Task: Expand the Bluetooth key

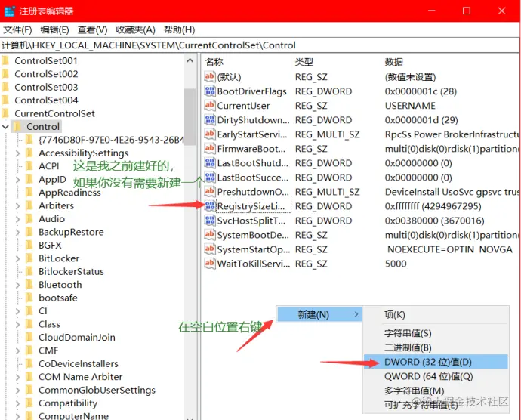Action: [x=17, y=285]
